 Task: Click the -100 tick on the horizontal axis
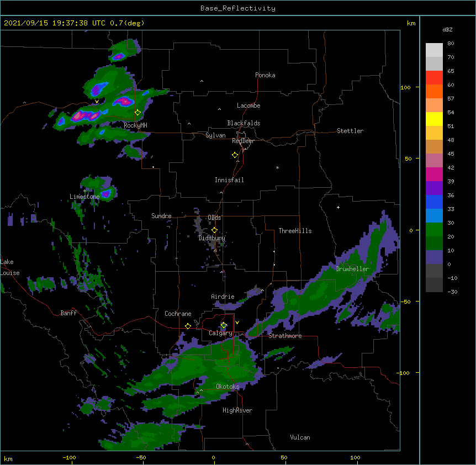pos(69,457)
